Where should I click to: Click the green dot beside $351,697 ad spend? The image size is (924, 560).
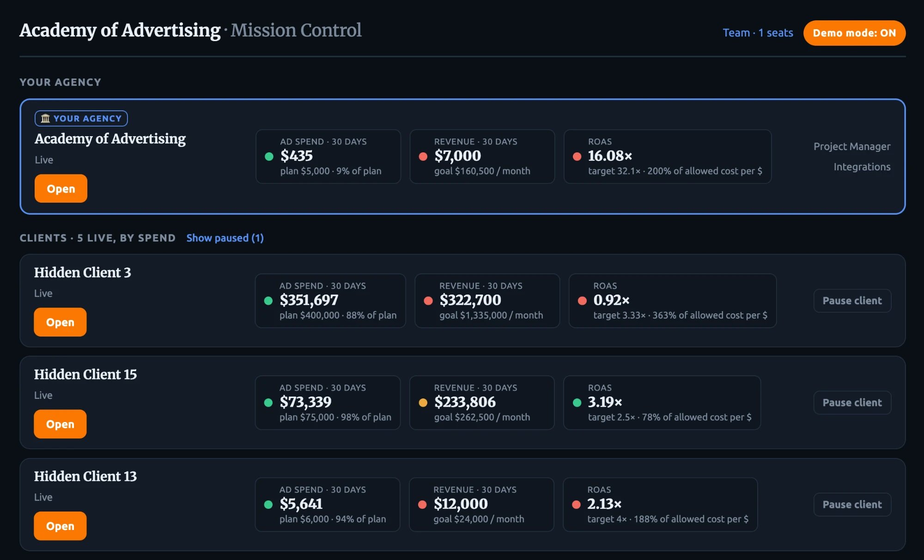pyautogui.click(x=268, y=301)
